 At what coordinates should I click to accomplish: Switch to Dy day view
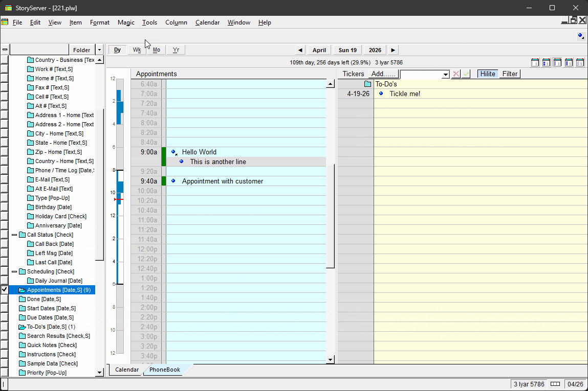click(117, 50)
